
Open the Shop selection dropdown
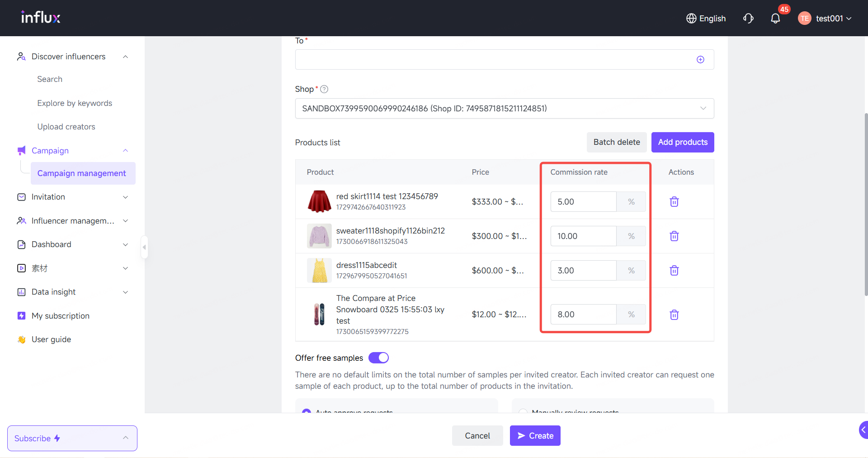click(x=504, y=109)
